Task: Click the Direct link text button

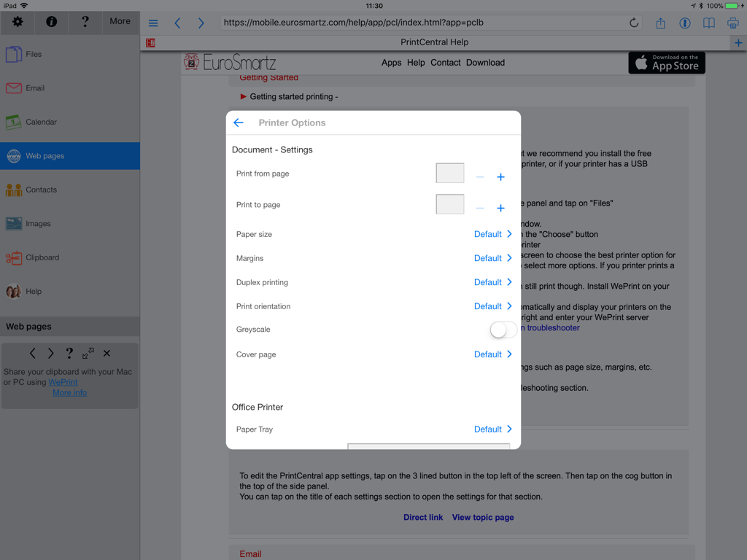Action: tap(423, 517)
